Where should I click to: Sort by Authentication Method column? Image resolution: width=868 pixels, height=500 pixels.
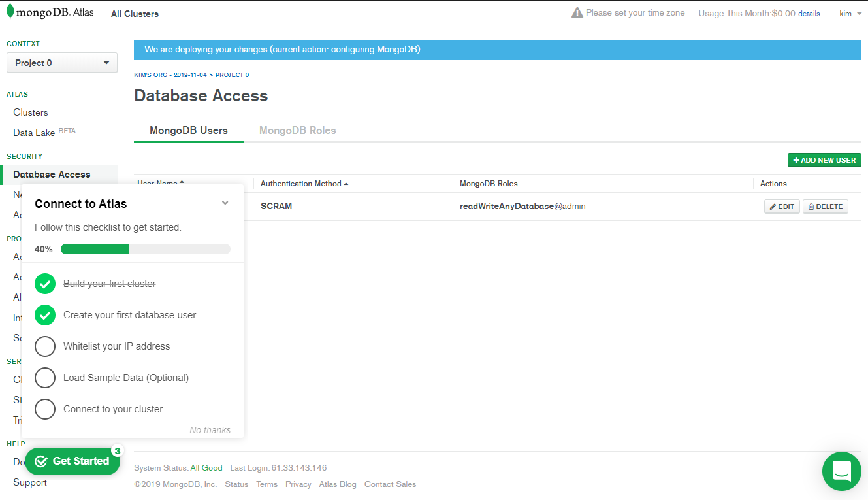[304, 184]
